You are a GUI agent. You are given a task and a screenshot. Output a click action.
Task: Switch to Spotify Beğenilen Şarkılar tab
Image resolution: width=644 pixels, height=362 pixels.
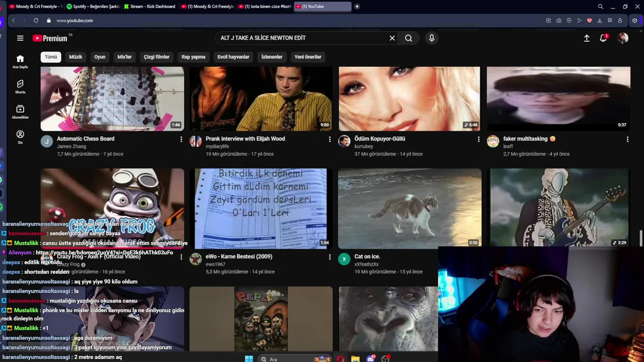click(x=93, y=7)
